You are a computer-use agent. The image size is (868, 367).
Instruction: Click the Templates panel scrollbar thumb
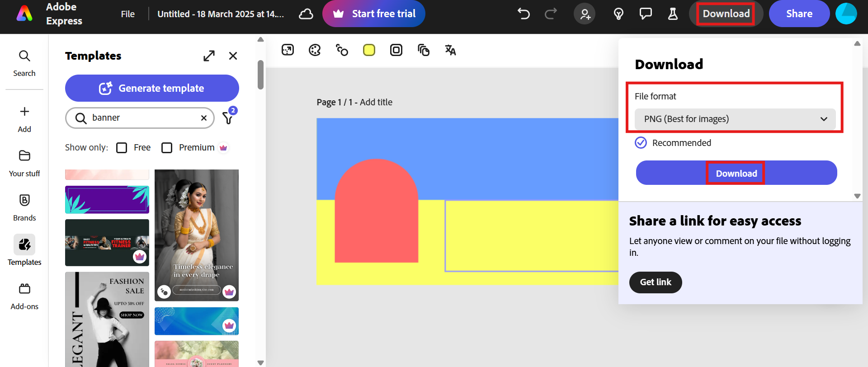click(260, 75)
